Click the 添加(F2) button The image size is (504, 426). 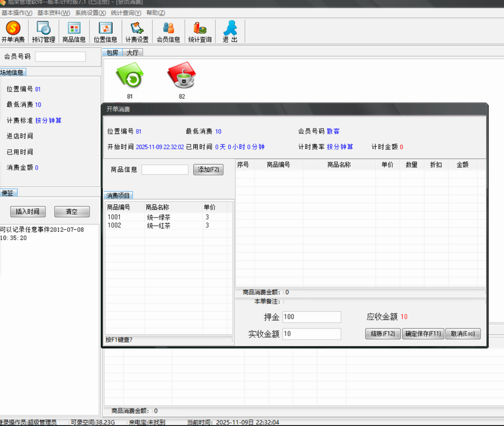(x=209, y=170)
